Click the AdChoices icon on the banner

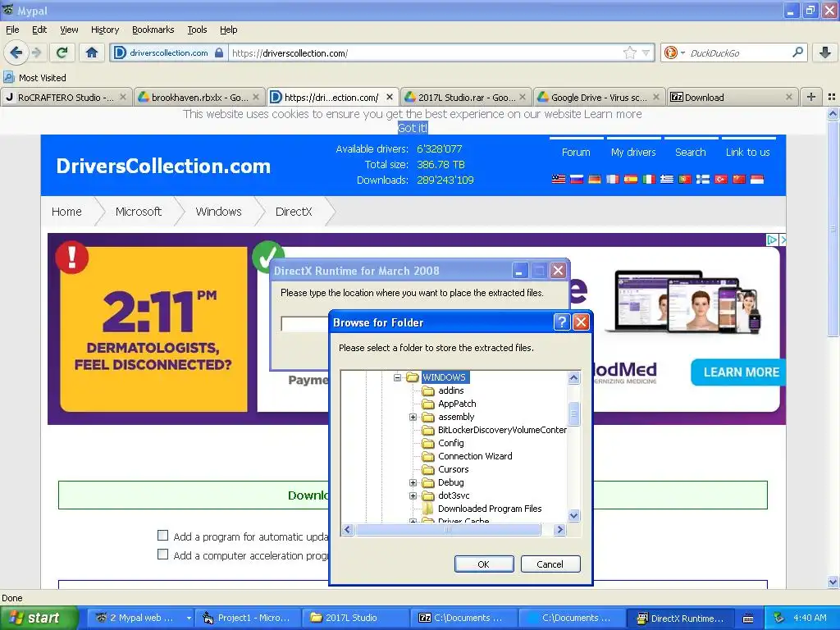[x=772, y=240]
